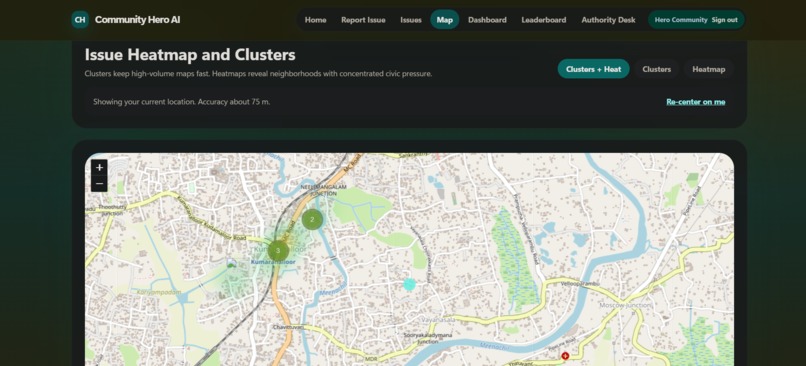View the Leaderboard
806x366 pixels.
click(x=543, y=20)
